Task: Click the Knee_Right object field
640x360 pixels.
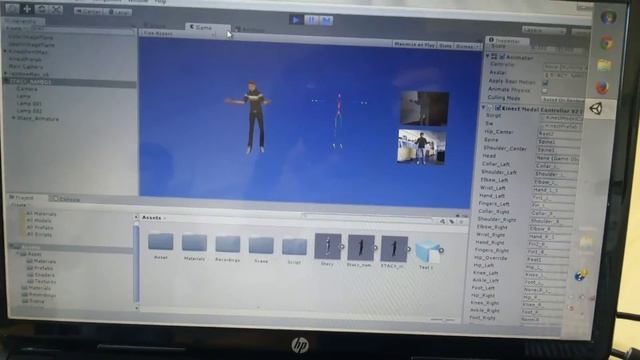Action: coord(543,304)
